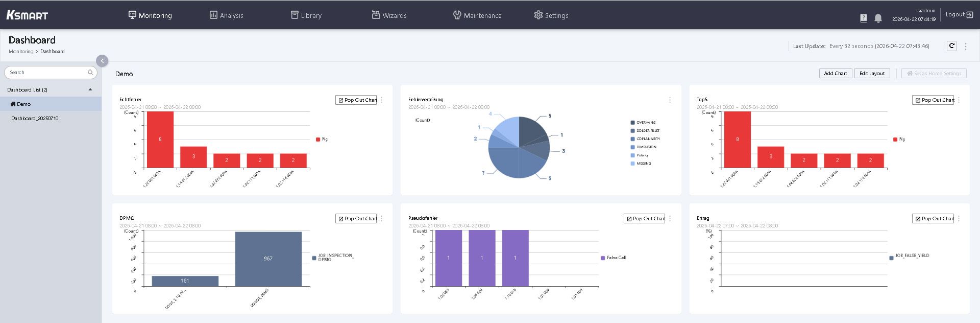Collapse the sidebar with arrow button
This screenshot has width=980, height=323.
point(102,61)
